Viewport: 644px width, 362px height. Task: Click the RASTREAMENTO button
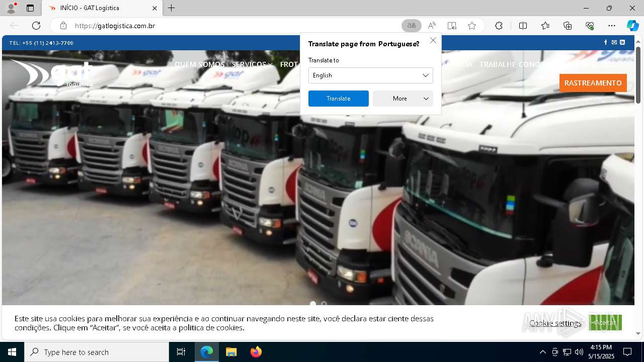[x=593, y=83]
